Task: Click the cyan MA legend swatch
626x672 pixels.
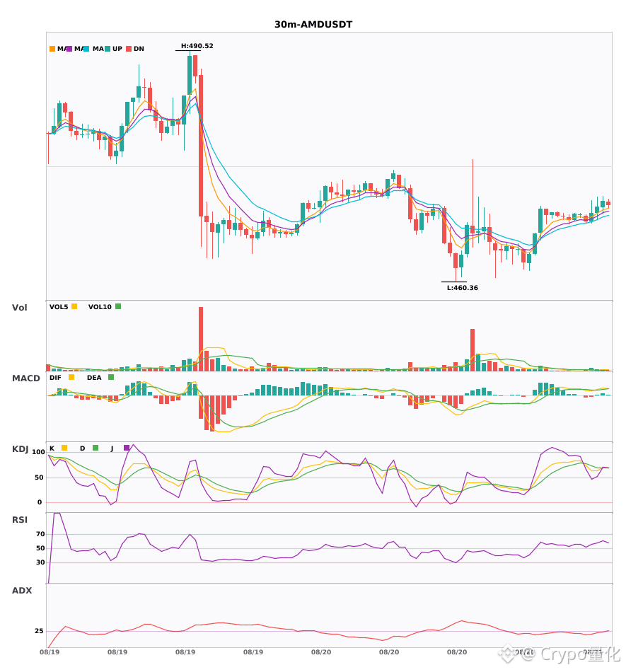Action: [x=86, y=49]
